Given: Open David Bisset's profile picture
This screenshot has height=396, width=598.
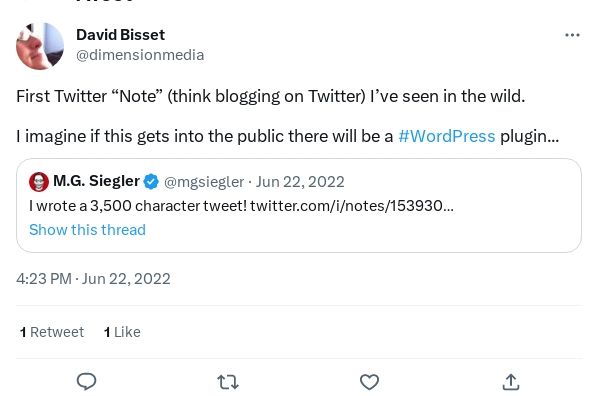Looking at the screenshot, I should (x=40, y=46).
